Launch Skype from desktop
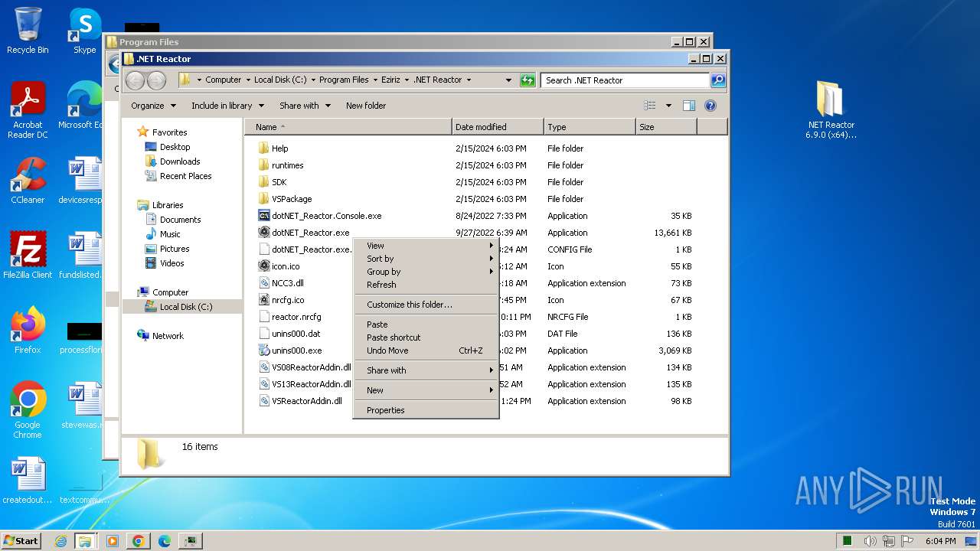 (84, 31)
